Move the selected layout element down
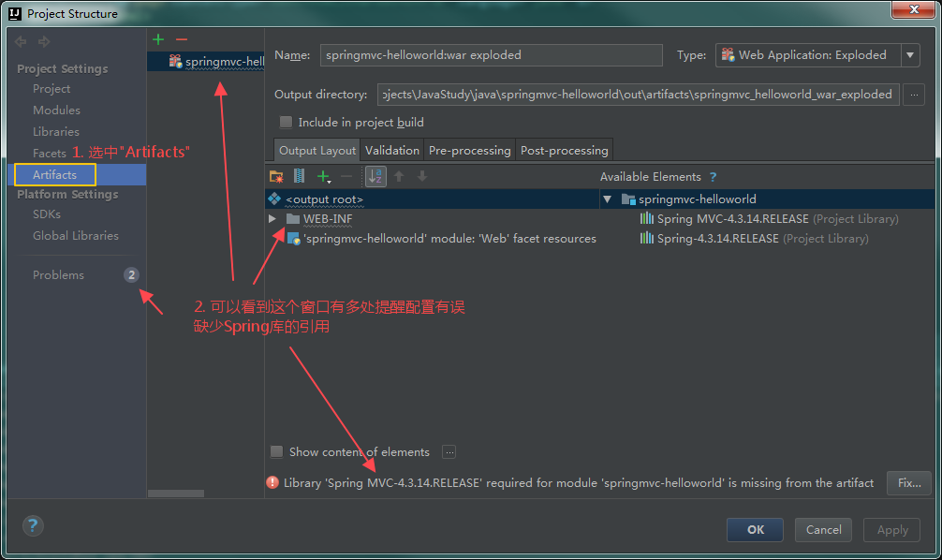The image size is (942, 560). [421, 175]
